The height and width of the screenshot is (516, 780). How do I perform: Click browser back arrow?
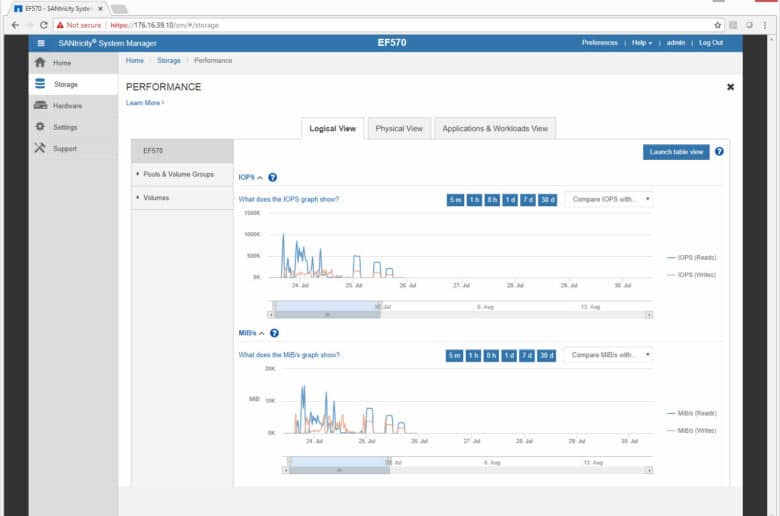tap(15, 25)
